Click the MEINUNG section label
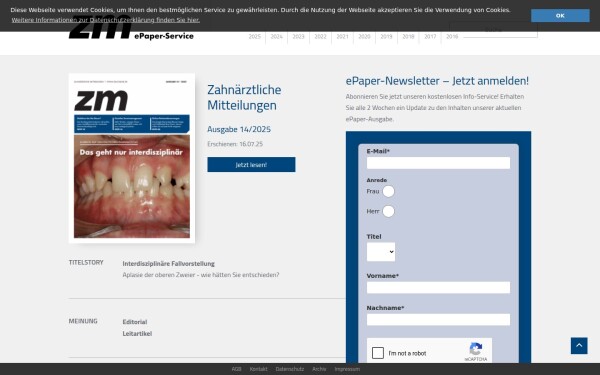 point(83,321)
